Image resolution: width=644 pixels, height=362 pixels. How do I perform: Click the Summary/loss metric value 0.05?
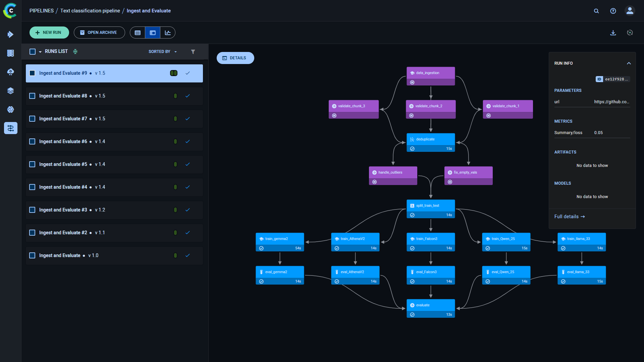598,133
